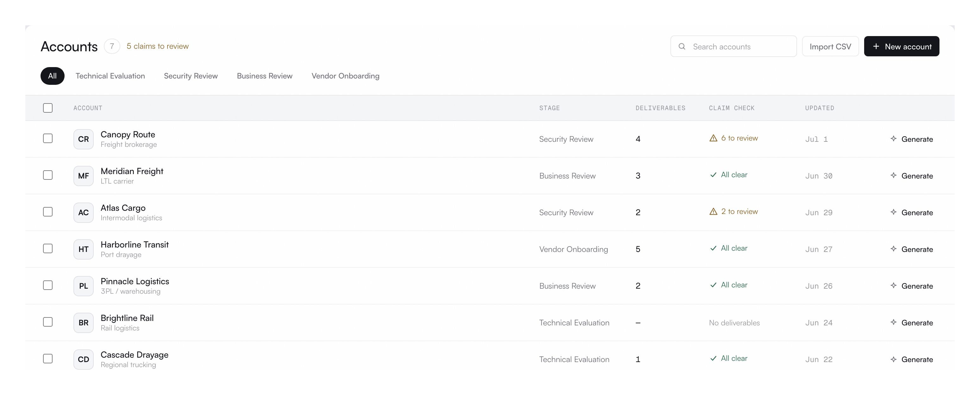Click 'Intermodal logistics' subtitle text
This screenshot has height=395, width=980.
coord(131,218)
